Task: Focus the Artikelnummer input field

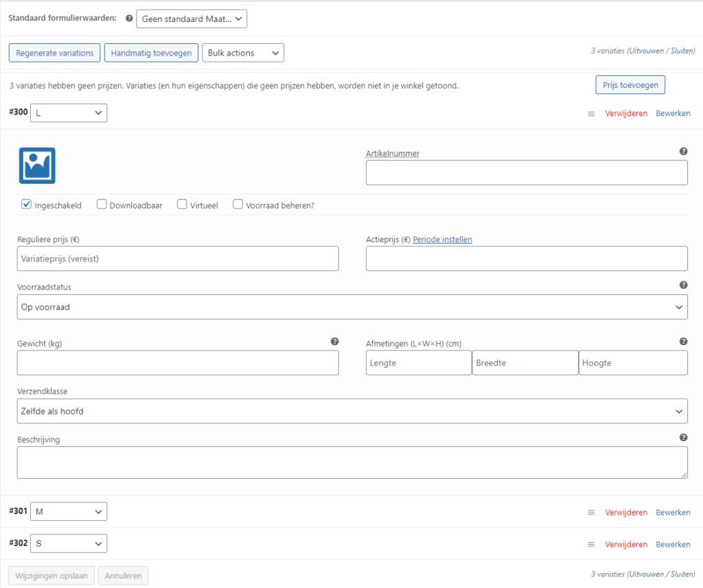Action: click(527, 172)
